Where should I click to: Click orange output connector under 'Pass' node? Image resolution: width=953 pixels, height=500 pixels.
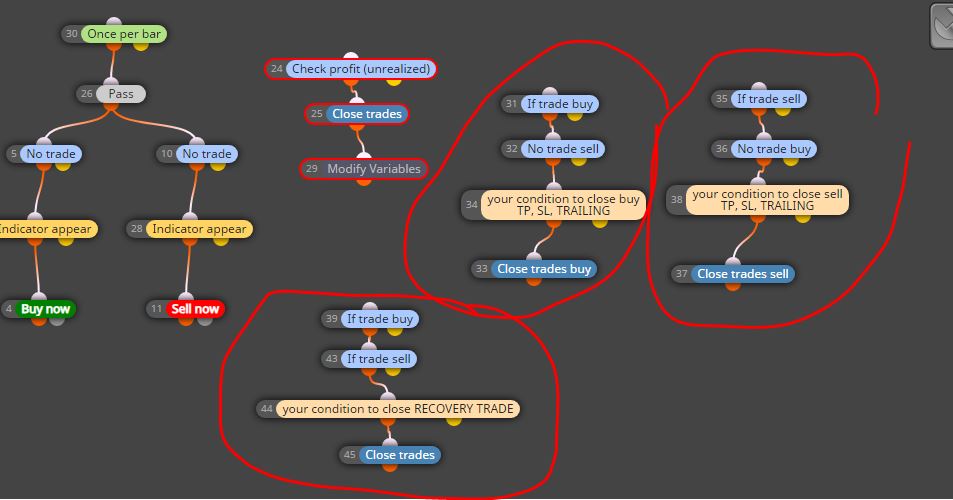[111, 107]
